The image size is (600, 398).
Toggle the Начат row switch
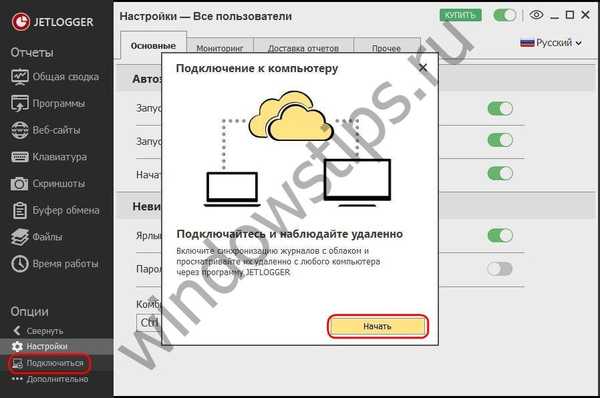pyautogui.click(x=500, y=173)
